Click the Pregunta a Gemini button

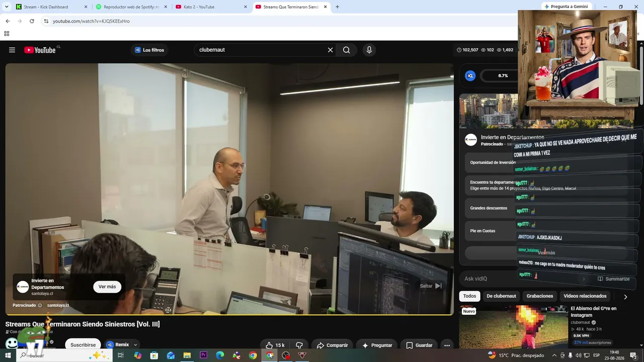pos(566,7)
